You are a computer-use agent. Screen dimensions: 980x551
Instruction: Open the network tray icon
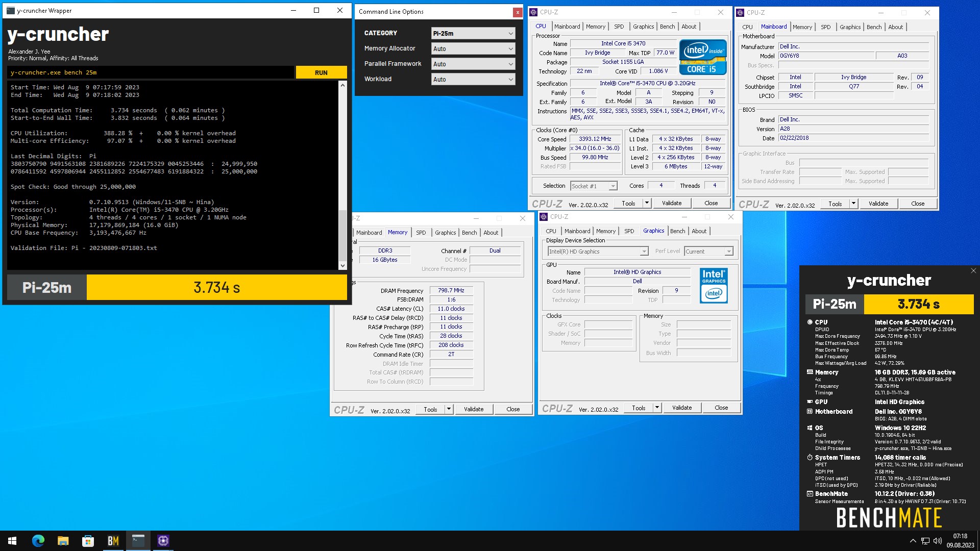pos(925,541)
